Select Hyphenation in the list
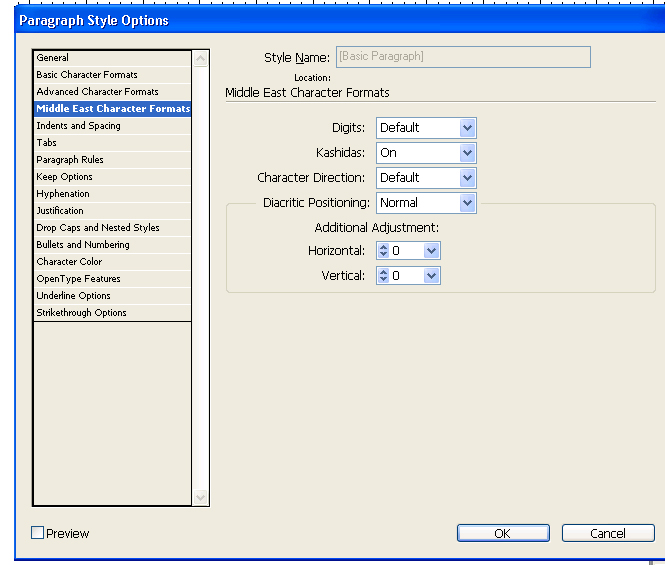Viewport: 665px width, 565px height. [63, 194]
